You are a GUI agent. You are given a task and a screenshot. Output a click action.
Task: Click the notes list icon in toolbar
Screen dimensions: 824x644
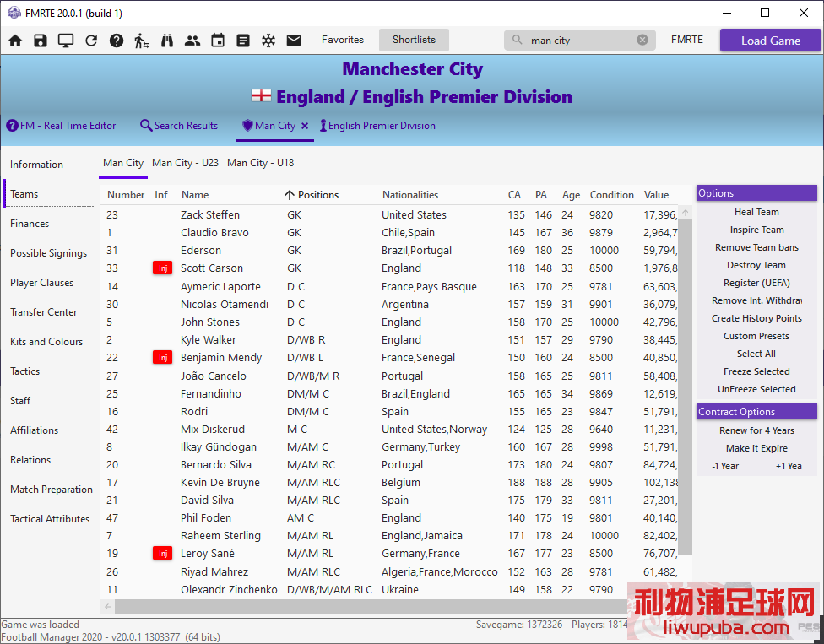tap(243, 41)
